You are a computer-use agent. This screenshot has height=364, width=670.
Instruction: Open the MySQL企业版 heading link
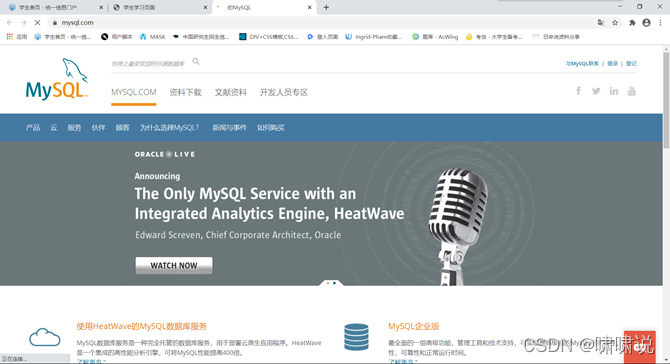(x=414, y=326)
